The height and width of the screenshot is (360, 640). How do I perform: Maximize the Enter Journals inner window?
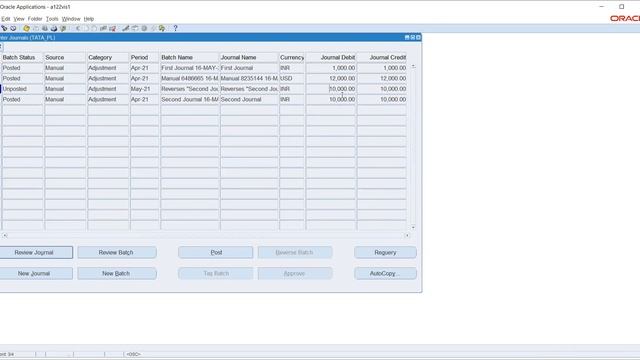click(x=413, y=38)
